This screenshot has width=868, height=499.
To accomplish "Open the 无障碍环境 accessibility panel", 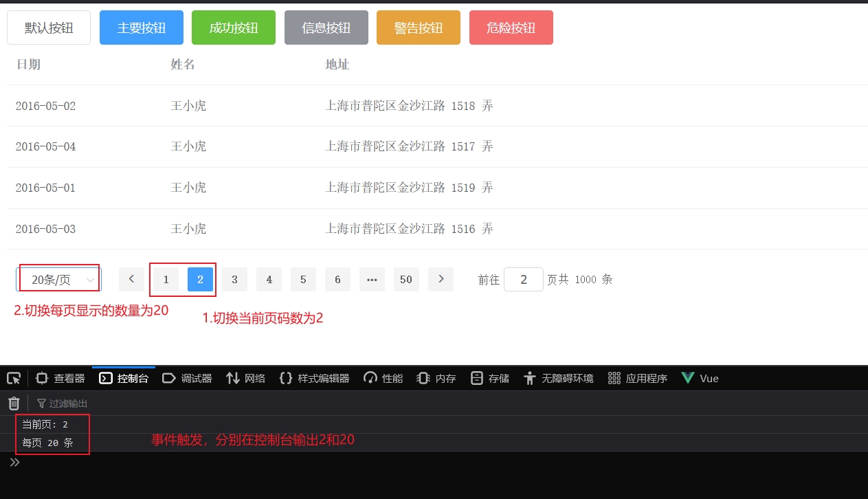I will pyautogui.click(x=558, y=378).
